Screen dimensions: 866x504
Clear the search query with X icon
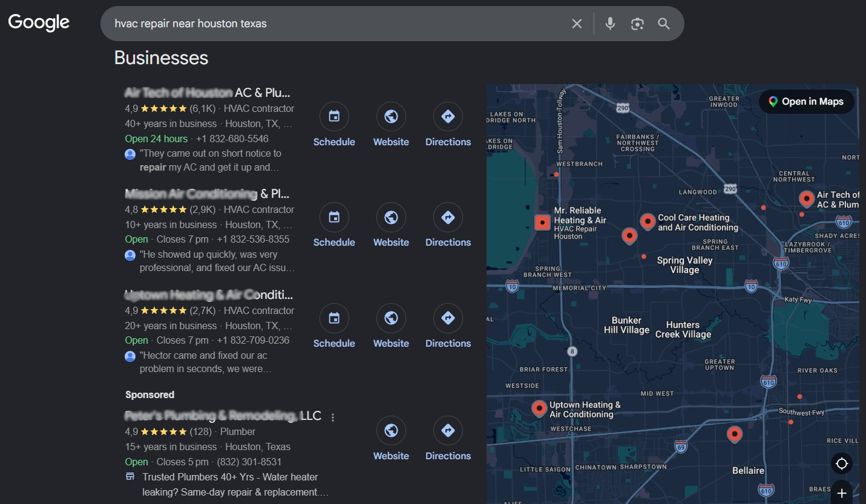pyautogui.click(x=577, y=24)
